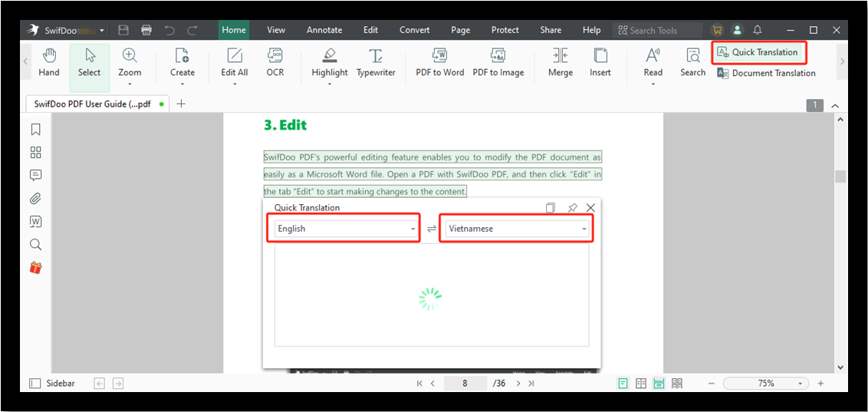The height and width of the screenshot is (412, 868).
Task: Add a new document tab
Action: 180,104
